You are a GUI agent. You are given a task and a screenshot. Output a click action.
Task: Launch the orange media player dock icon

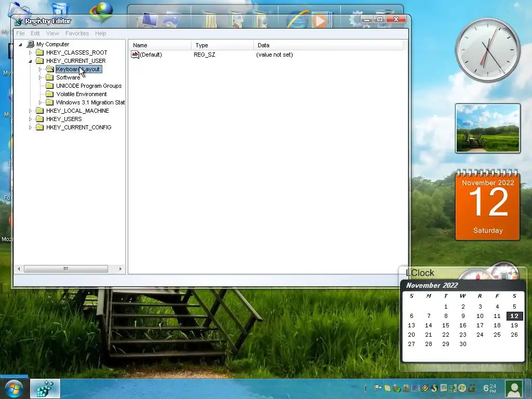pyautogui.click(x=320, y=20)
